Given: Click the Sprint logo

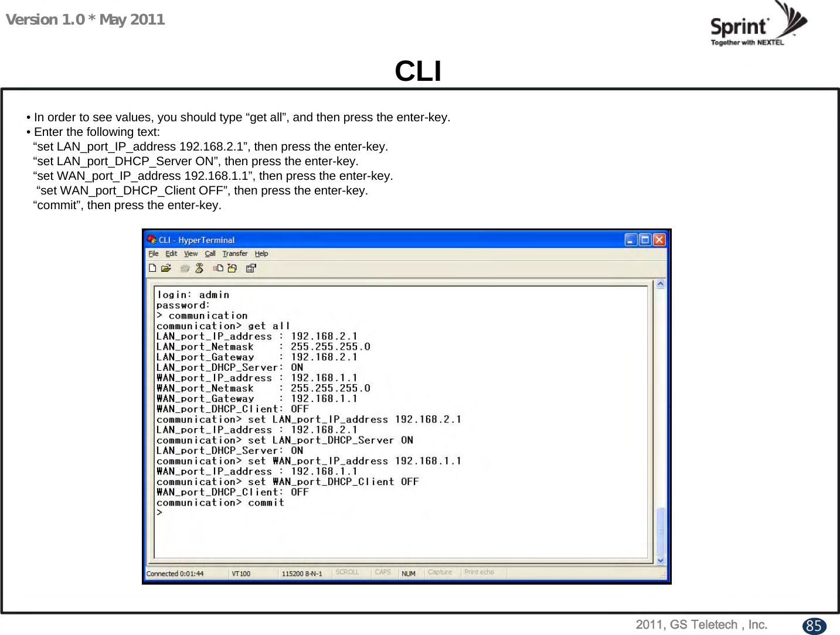Looking at the screenshot, I should pos(759,25).
